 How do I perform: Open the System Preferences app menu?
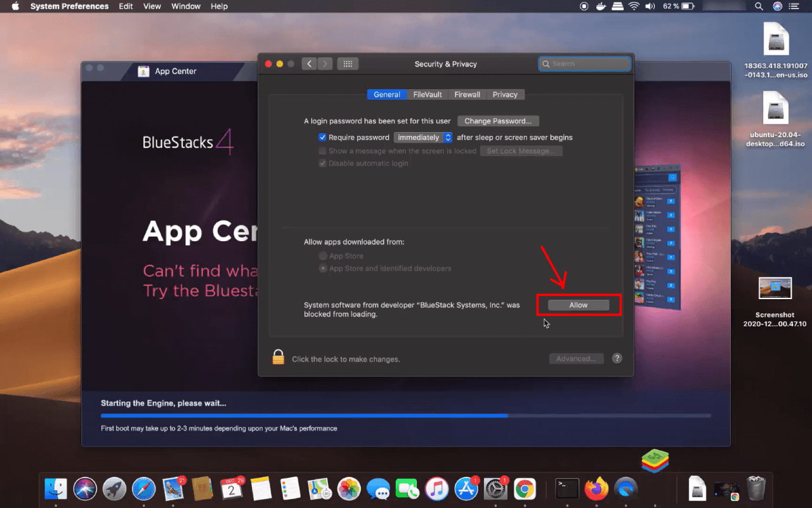pos(69,6)
